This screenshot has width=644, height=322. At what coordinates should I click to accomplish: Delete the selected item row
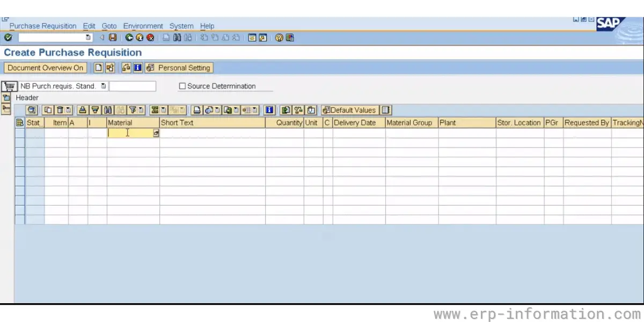tap(60, 110)
